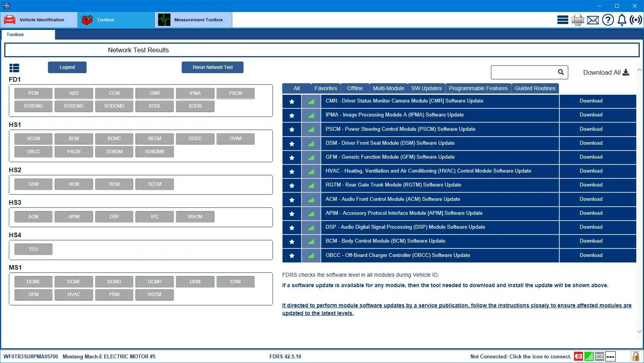Click the wireless broadcast icon
The width and height of the screenshot is (644, 363).
click(x=636, y=20)
